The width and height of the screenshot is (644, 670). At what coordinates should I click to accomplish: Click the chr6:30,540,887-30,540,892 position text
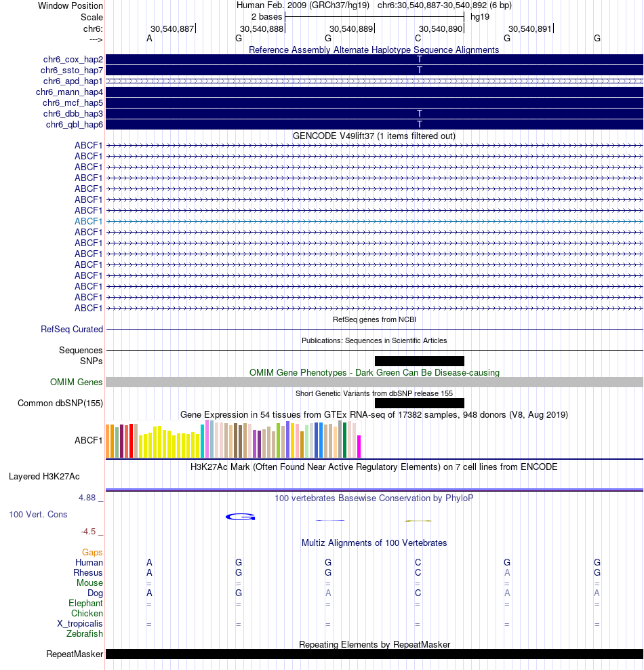445,5
